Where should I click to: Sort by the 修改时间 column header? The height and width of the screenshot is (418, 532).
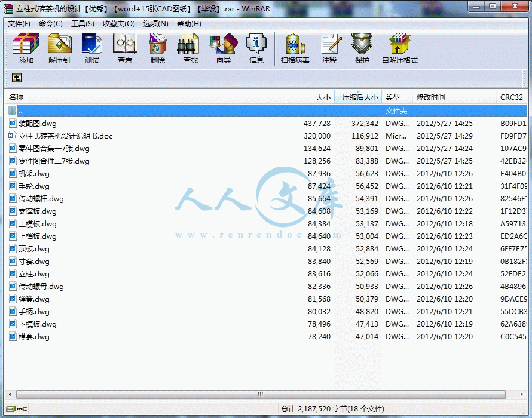[x=454, y=97]
